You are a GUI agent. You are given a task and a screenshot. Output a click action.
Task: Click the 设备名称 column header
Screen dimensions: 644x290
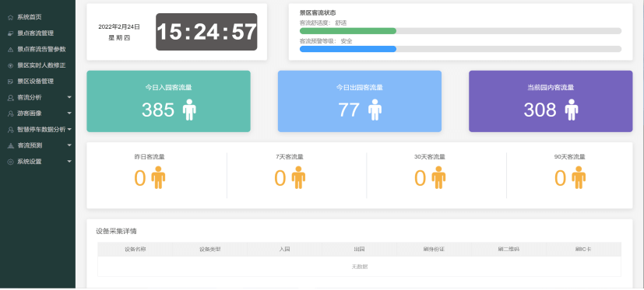(135, 249)
